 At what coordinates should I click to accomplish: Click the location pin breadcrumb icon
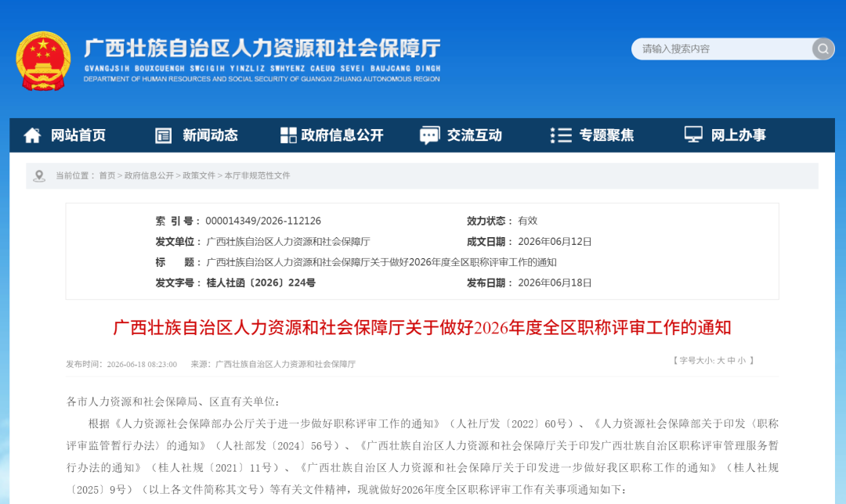[39, 176]
